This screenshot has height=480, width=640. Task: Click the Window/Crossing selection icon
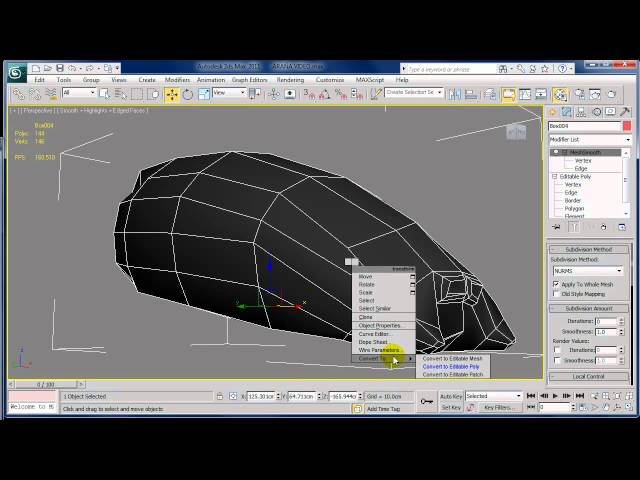tap(154, 95)
